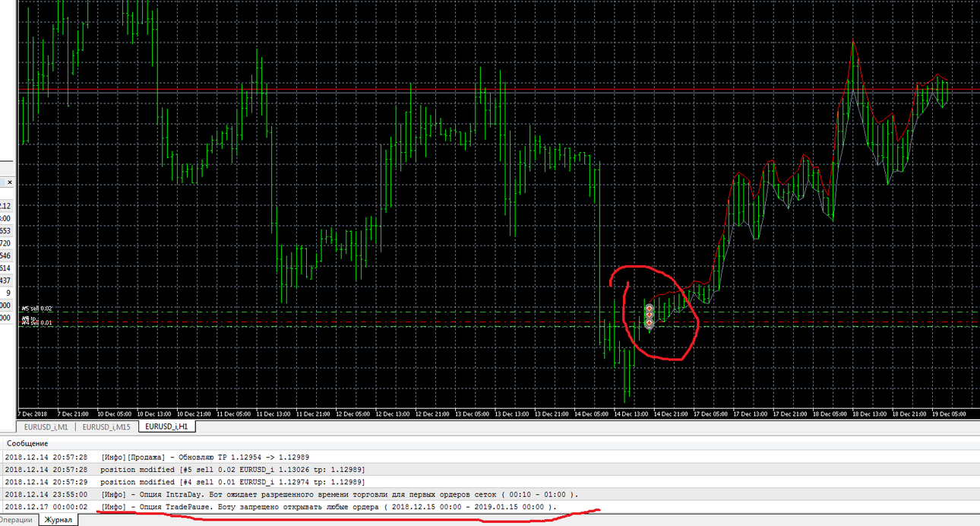980x526 pixels.
Task: Open the Журнал tab
Action: pyautogui.click(x=58, y=520)
